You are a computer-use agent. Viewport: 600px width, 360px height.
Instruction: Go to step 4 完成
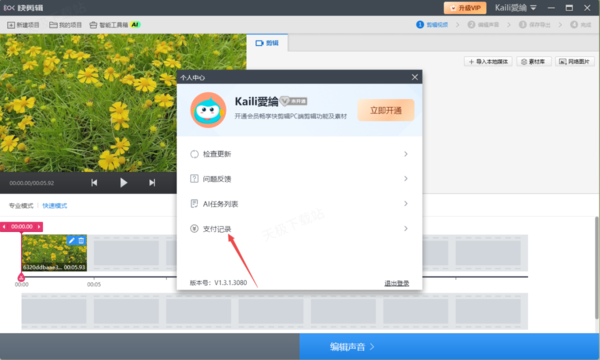click(x=581, y=24)
